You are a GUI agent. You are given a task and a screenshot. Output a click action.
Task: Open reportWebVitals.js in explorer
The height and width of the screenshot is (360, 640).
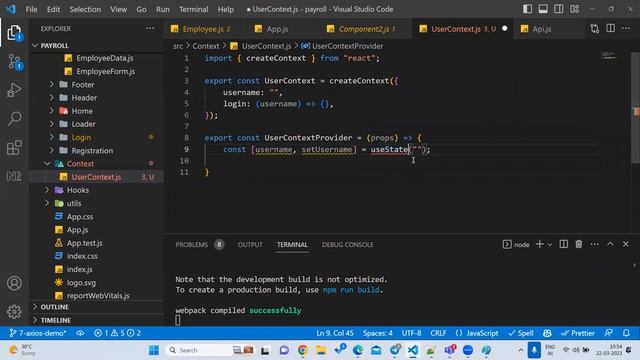coord(98,296)
